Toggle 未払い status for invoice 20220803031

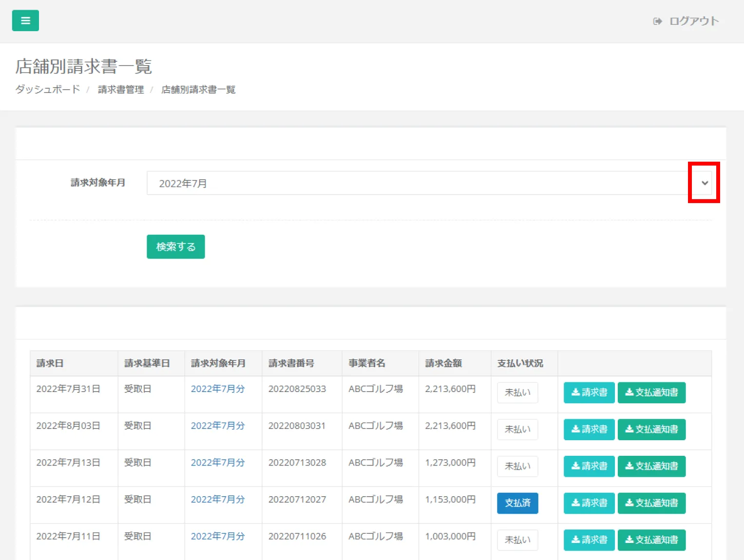[x=517, y=429]
